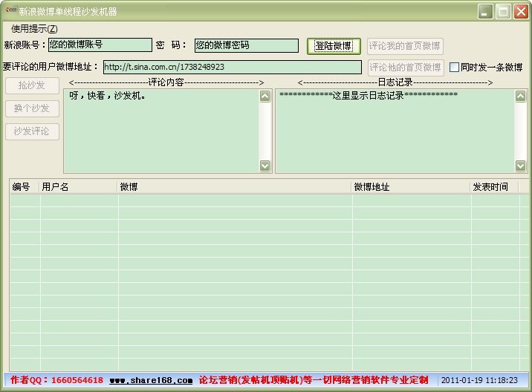Click the 微博 column header
This screenshot has width=532, height=392.
235,187
